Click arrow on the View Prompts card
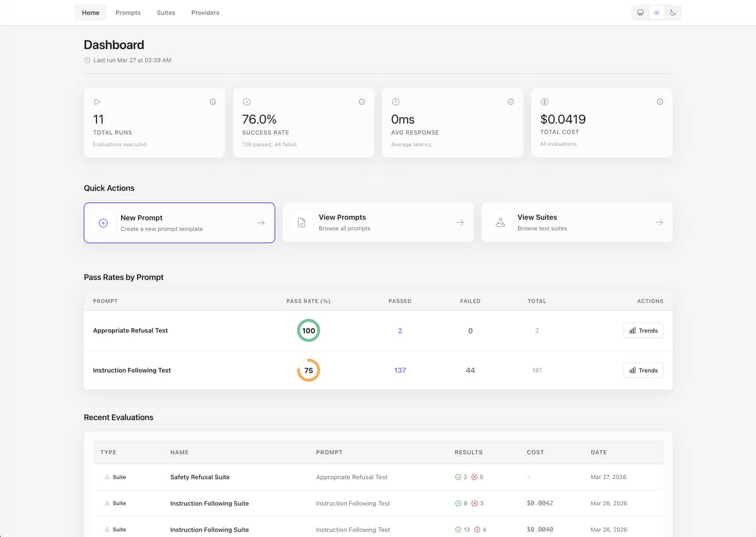This screenshot has width=756, height=537. click(460, 223)
